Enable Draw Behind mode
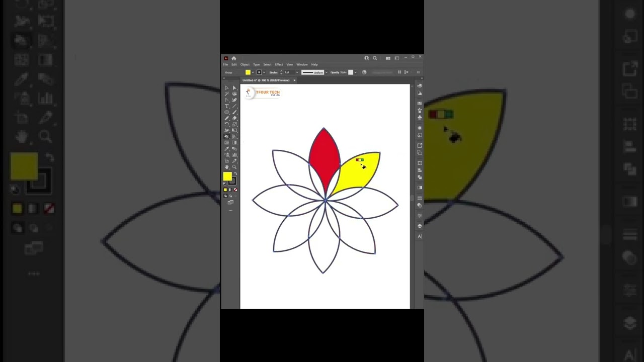The width and height of the screenshot is (644, 362). (230, 196)
